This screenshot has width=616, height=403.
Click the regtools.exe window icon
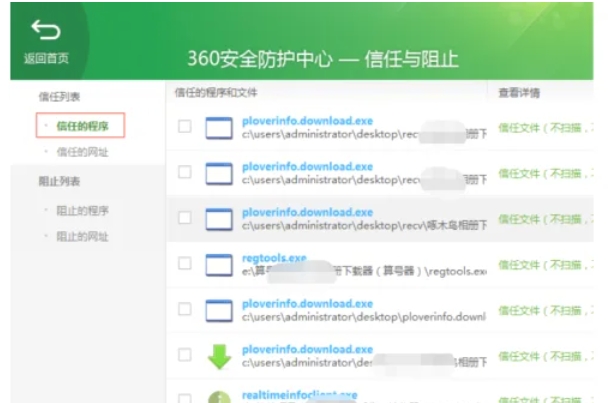coord(218,265)
